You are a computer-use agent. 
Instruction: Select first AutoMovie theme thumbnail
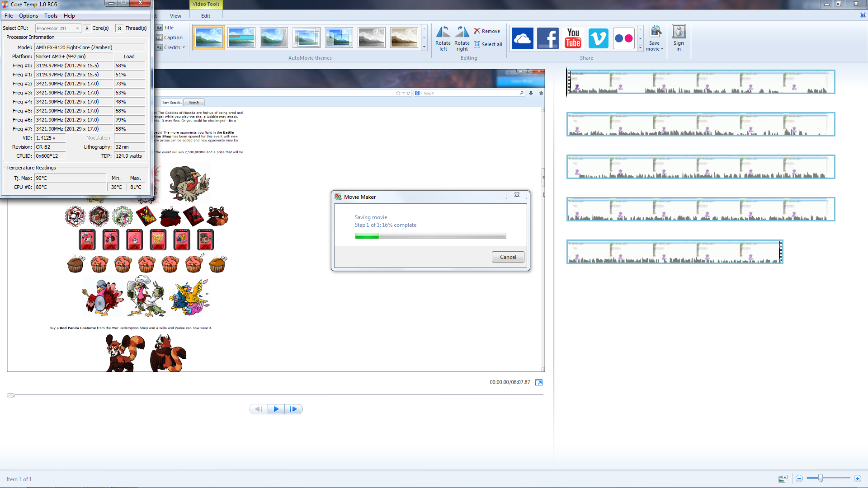click(208, 38)
